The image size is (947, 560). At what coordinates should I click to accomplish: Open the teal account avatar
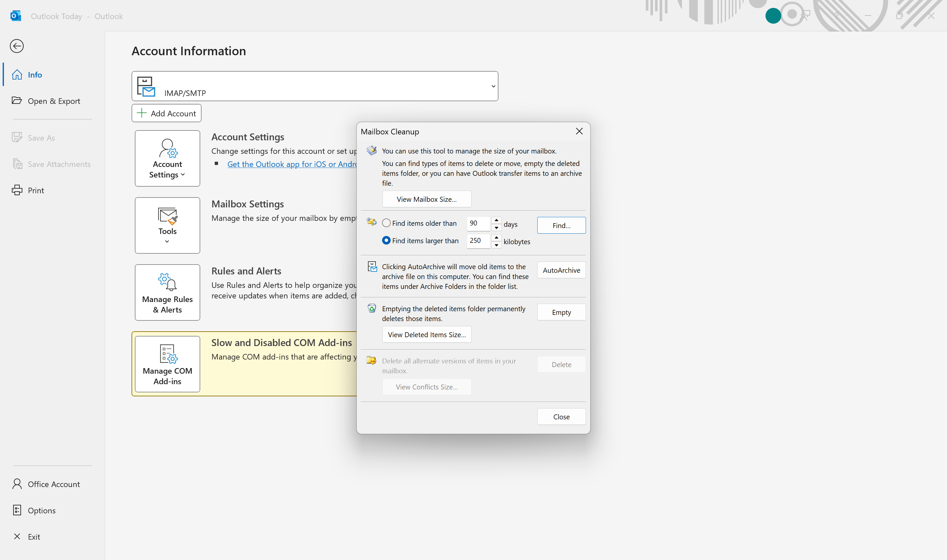[773, 16]
